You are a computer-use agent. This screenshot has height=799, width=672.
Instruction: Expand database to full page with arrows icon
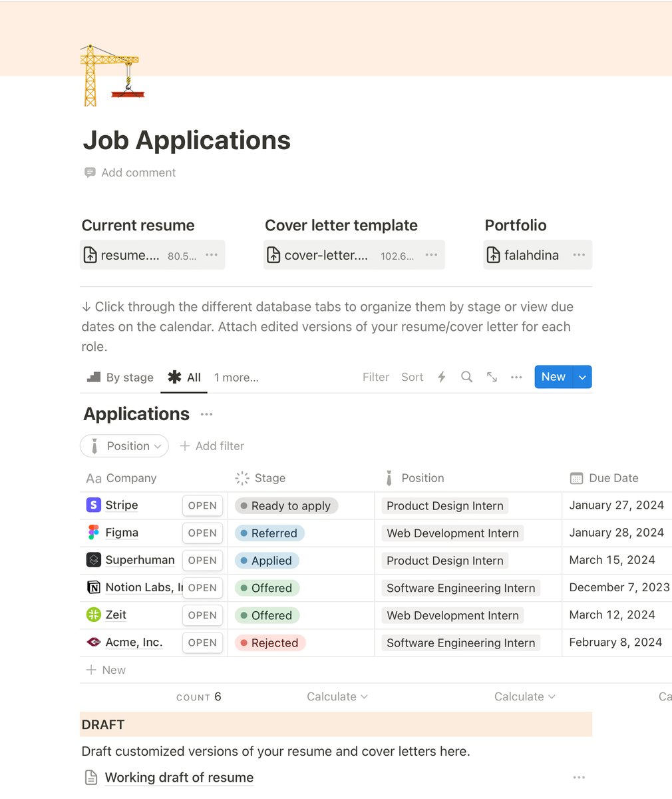tap(491, 377)
